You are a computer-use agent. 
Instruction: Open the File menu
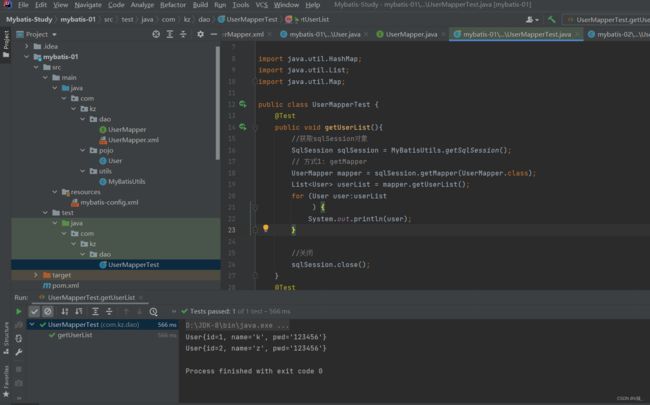(x=23, y=5)
